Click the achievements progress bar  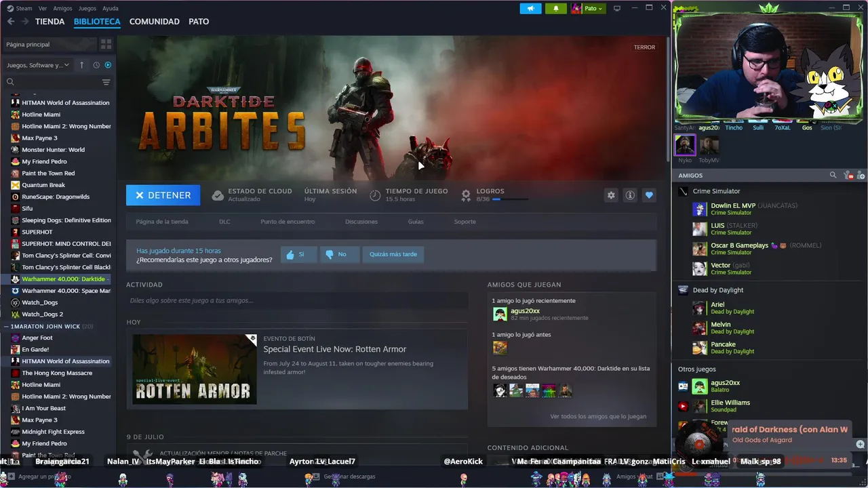(510, 199)
